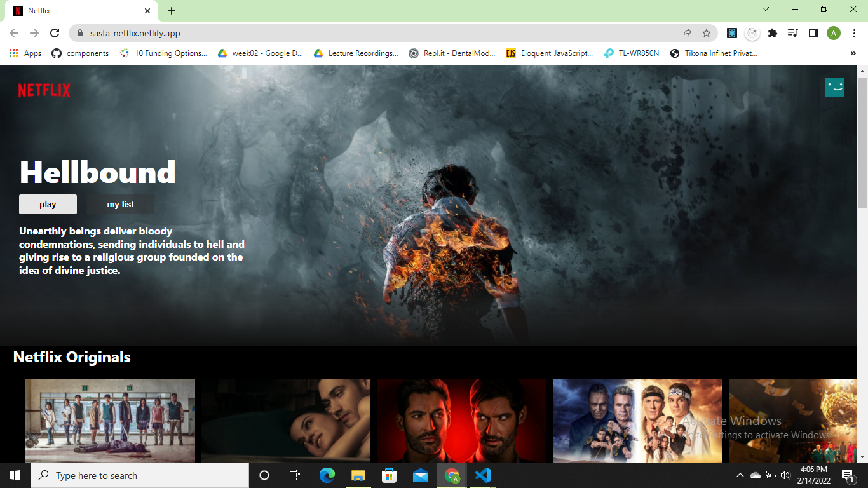This screenshot has width=868, height=488.
Task: Click the Windows taskbar search box
Action: (x=140, y=475)
